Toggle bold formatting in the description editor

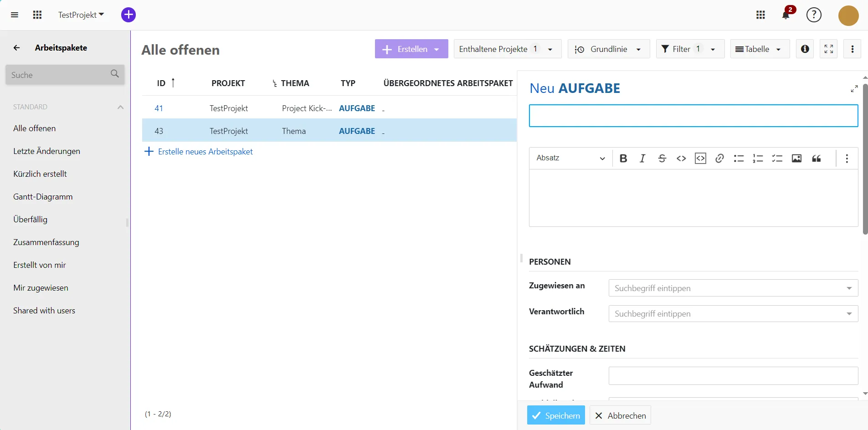click(623, 158)
